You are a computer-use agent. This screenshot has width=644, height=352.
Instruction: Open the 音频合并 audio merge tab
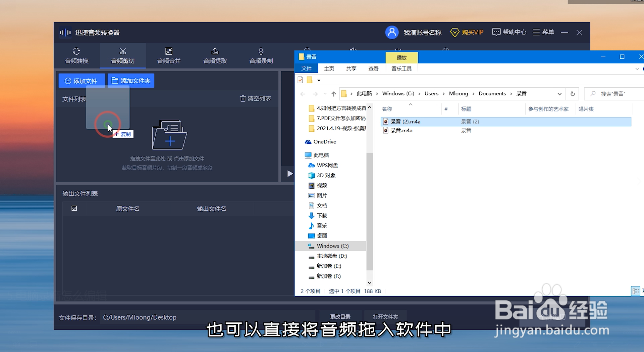(x=169, y=56)
